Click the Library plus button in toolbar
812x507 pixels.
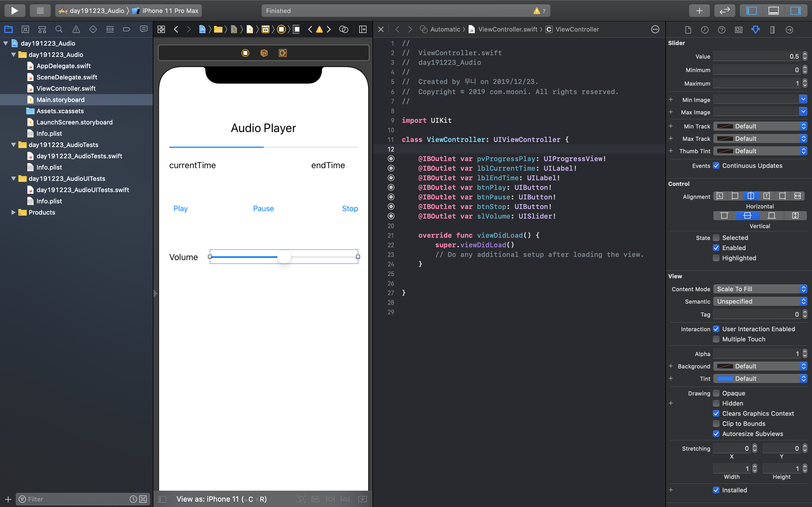tap(699, 11)
